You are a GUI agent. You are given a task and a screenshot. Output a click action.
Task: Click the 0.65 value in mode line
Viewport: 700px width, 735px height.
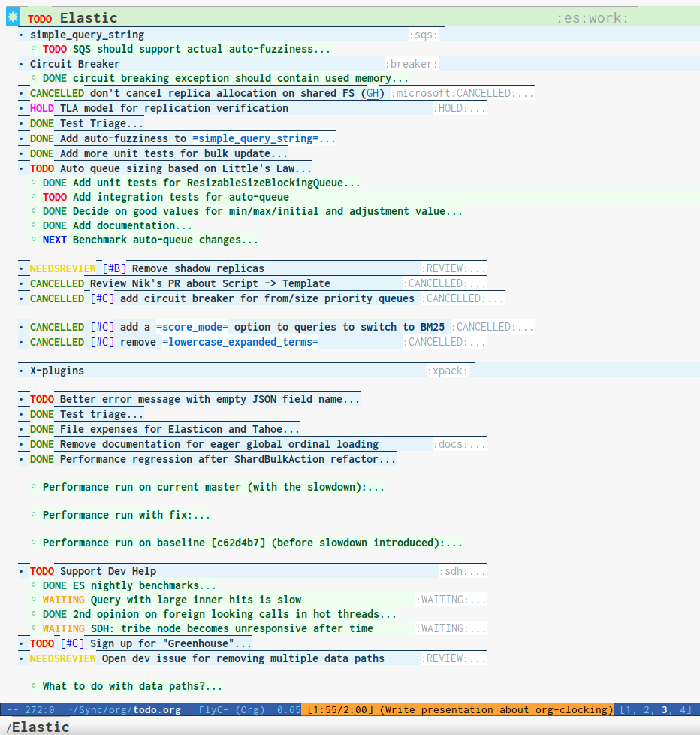[288, 709]
